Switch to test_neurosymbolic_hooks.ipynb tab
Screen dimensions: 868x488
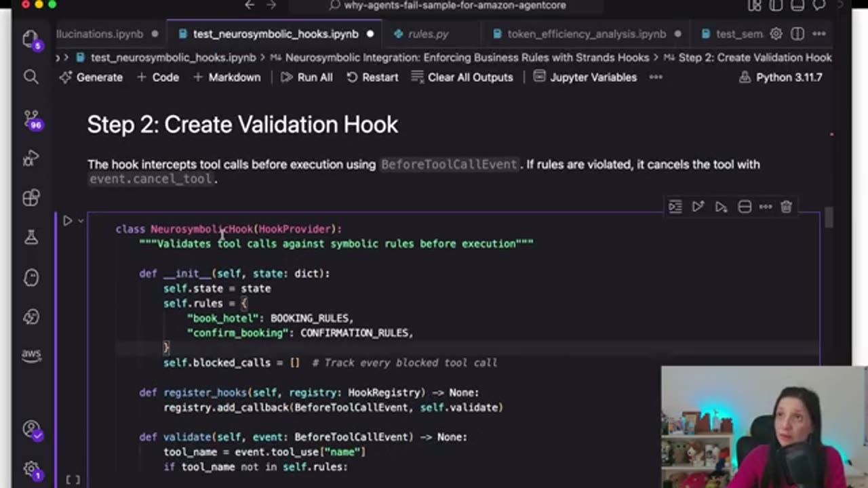coord(275,34)
